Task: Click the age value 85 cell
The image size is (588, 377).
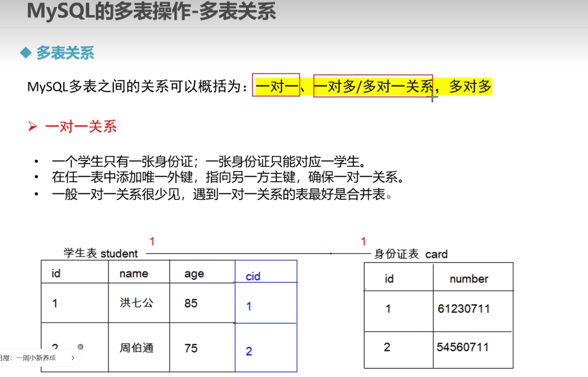Action: [x=191, y=303]
